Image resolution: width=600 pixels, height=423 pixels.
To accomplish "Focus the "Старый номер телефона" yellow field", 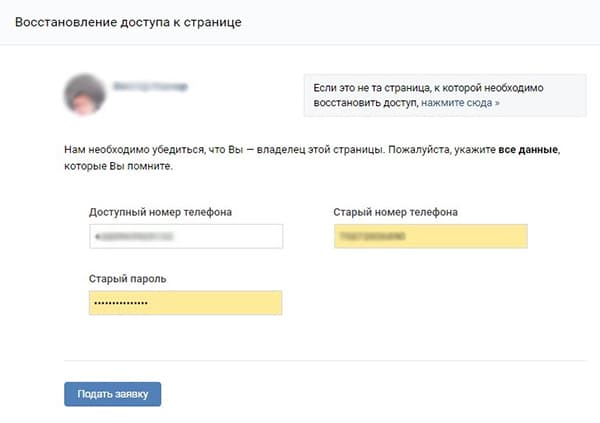I will (431, 236).
